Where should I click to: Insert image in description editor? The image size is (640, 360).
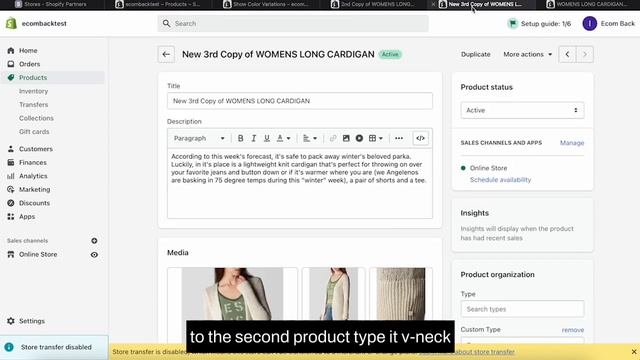[346, 138]
